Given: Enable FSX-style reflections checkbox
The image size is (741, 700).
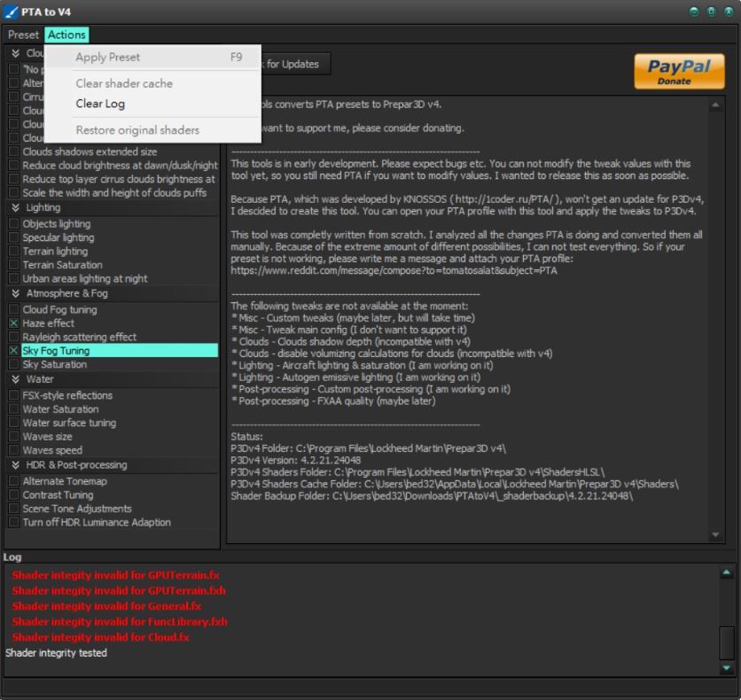Looking at the screenshot, I should tap(14, 395).
